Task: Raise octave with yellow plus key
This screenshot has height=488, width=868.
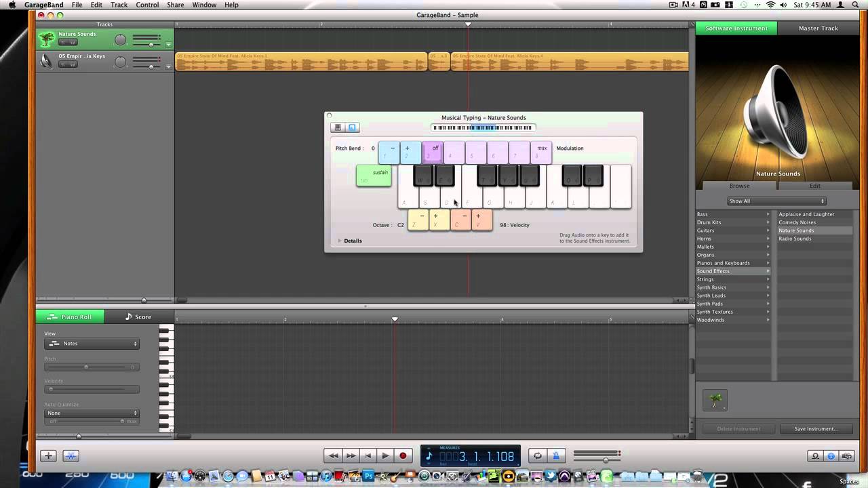Action: tap(439, 220)
